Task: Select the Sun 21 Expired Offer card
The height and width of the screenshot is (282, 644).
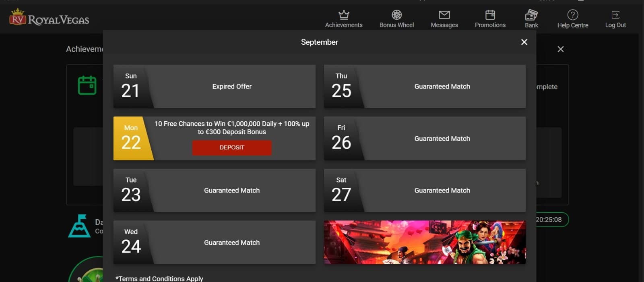Action: pos(215,86)
